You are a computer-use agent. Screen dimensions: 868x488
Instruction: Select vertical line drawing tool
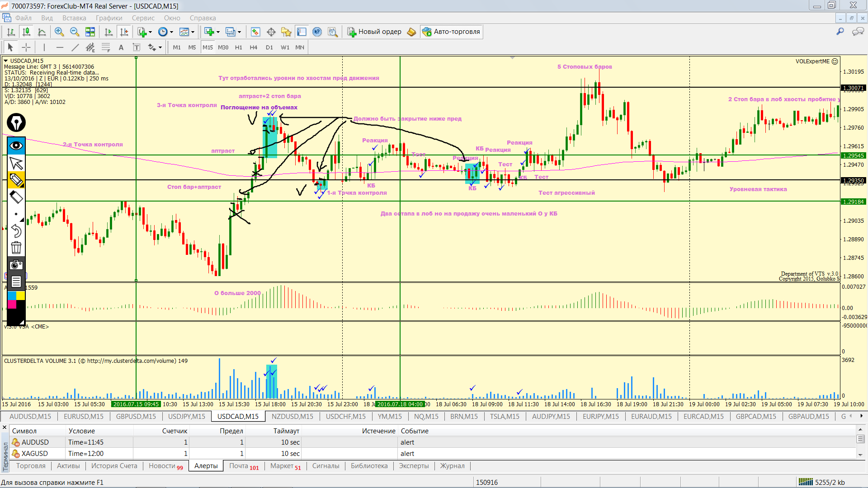pos(44,47)
